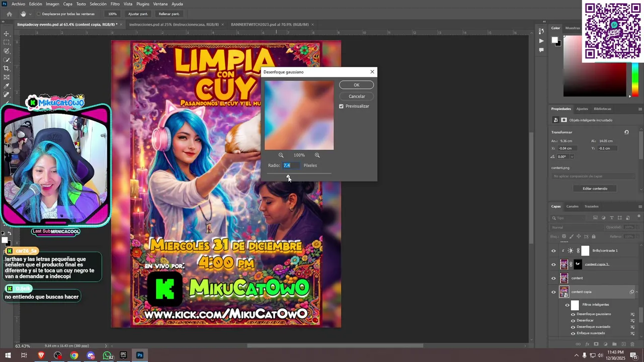Open Properties panel menu

(640, 109)
